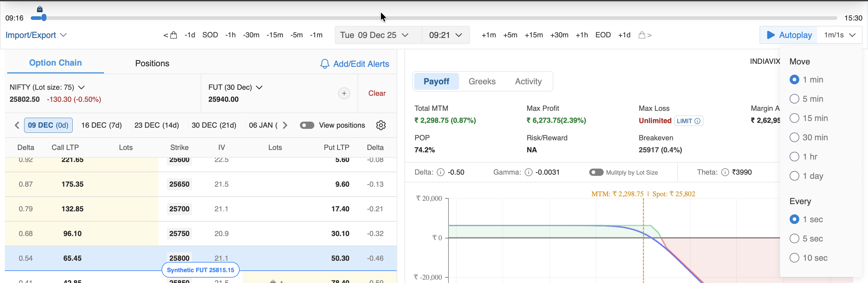868x283 pixels.
Task: Switch to the Greeks tab
Action: pos(482,81)
